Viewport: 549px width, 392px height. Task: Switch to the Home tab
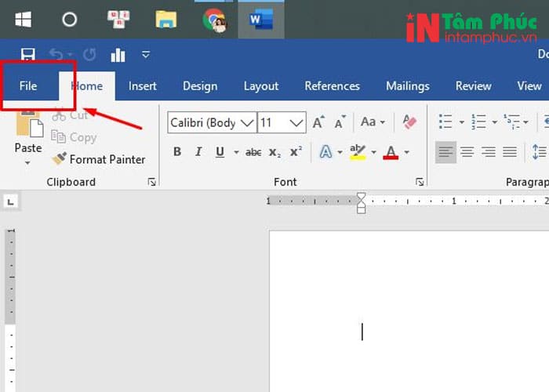87,86
